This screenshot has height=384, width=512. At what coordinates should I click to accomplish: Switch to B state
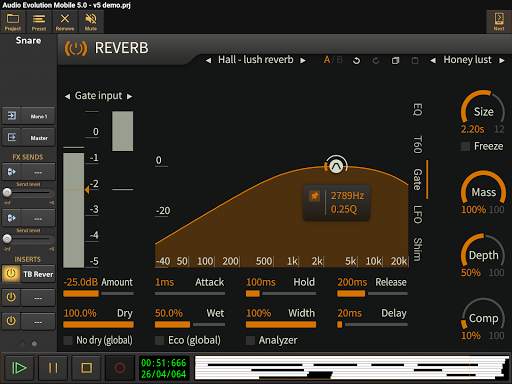[339, 60]
